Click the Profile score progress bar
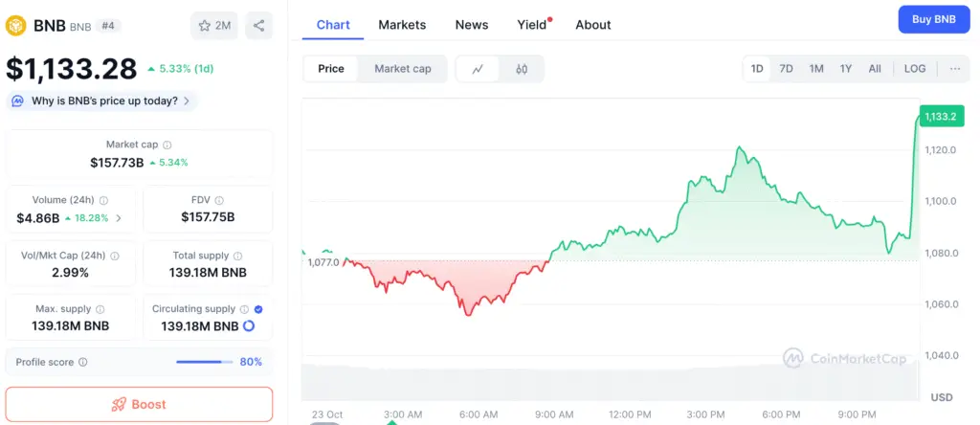 click(x=204, y=362)
